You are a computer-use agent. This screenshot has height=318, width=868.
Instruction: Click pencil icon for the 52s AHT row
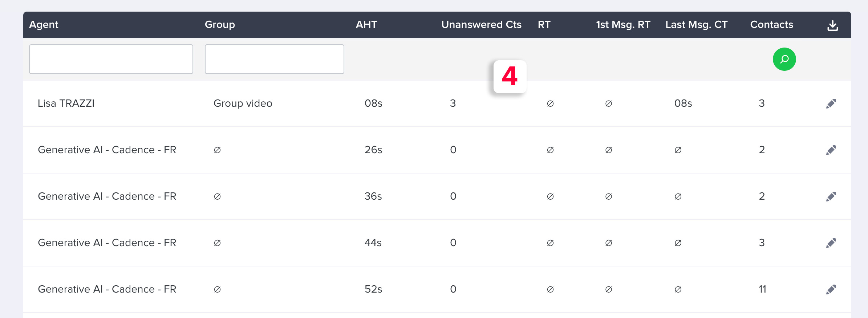tap(831, 289)
